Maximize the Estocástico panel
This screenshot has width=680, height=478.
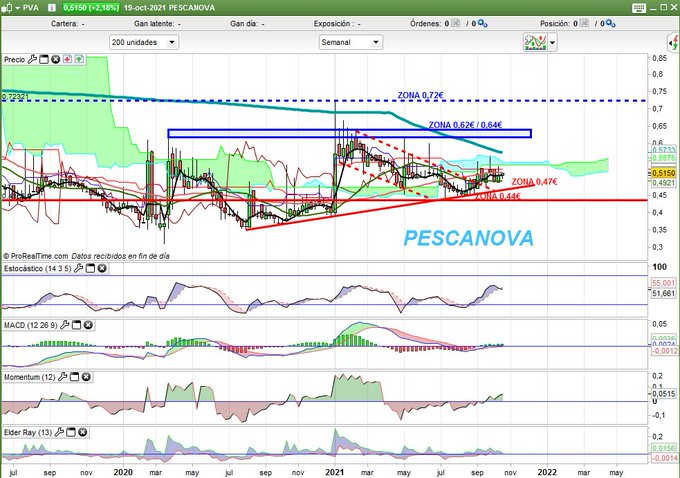(90, 268)
